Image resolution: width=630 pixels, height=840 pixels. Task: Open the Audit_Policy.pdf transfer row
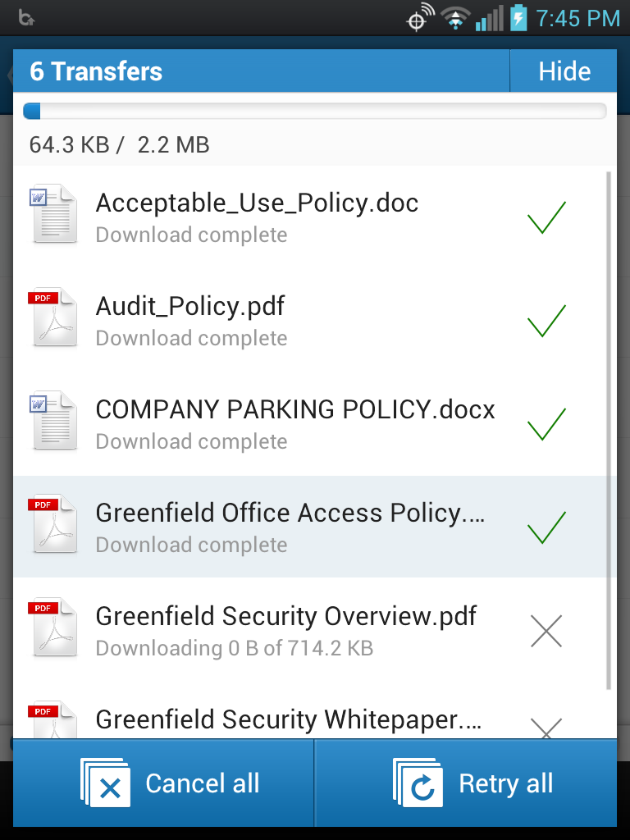pos(311,321)
